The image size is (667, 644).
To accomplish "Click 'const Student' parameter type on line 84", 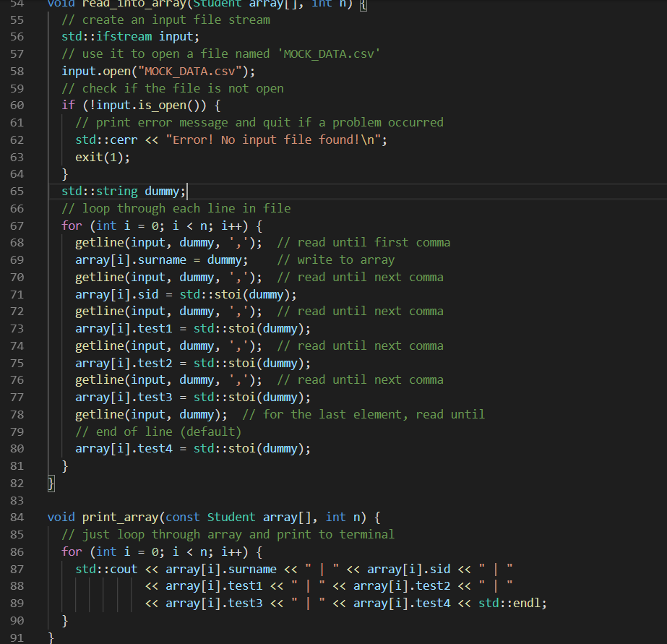I will pyautogui.click(x=210, y=518).
